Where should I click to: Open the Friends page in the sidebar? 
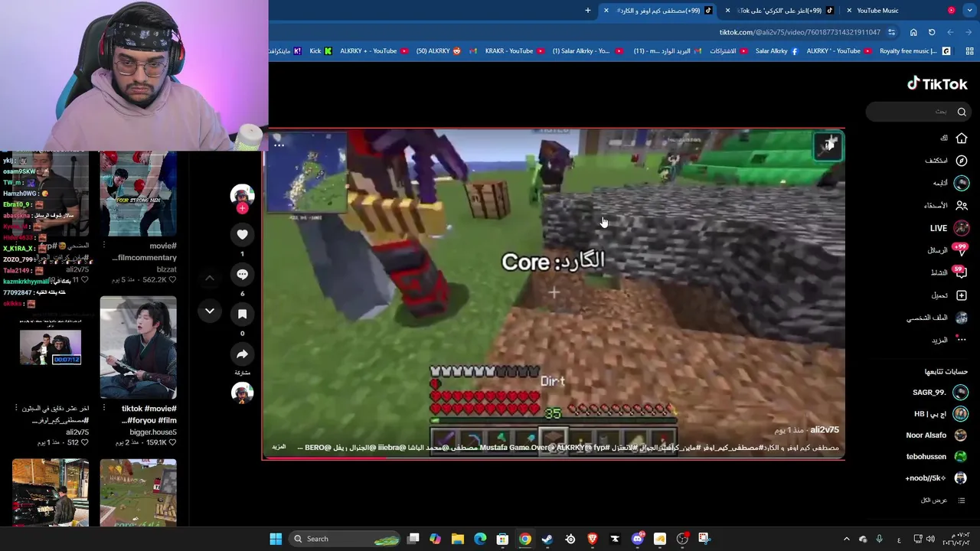coord(946,205)
